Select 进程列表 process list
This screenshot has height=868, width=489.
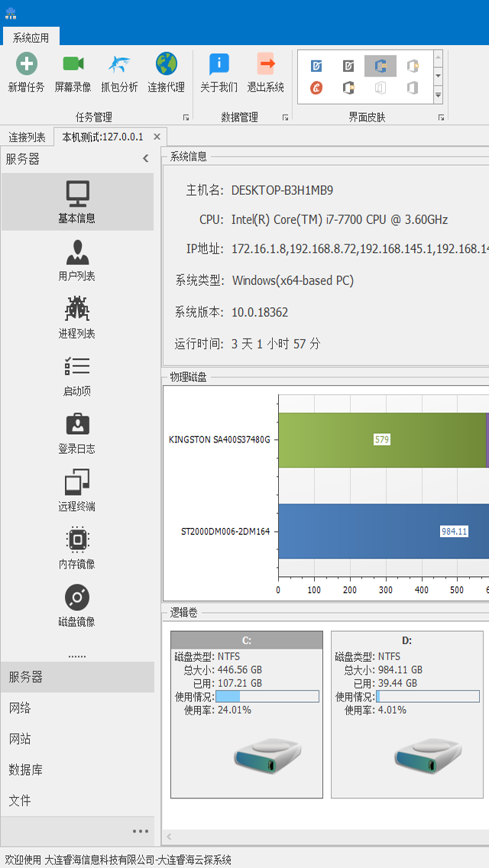tap(77, 317)
